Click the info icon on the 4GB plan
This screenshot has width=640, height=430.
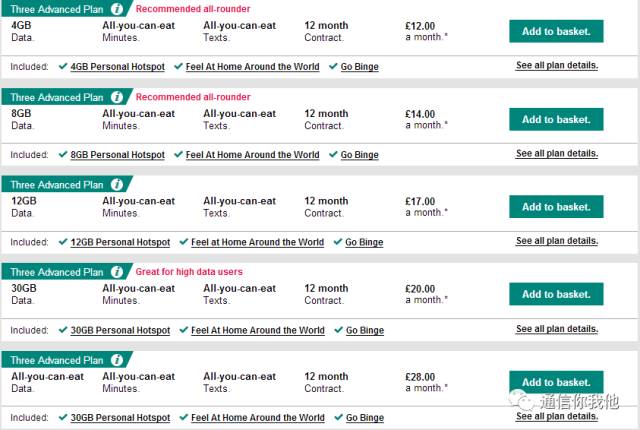click(117, 10)
